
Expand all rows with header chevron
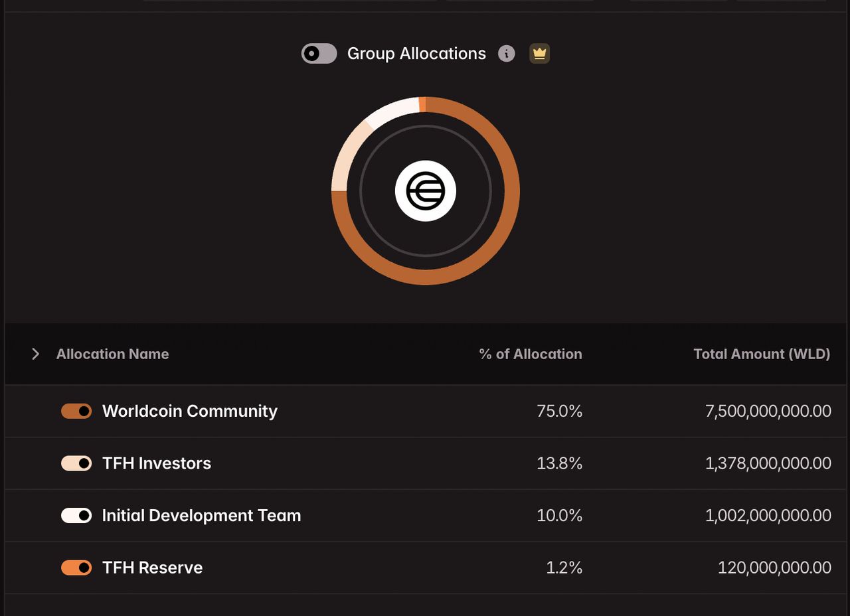[36, 354]
